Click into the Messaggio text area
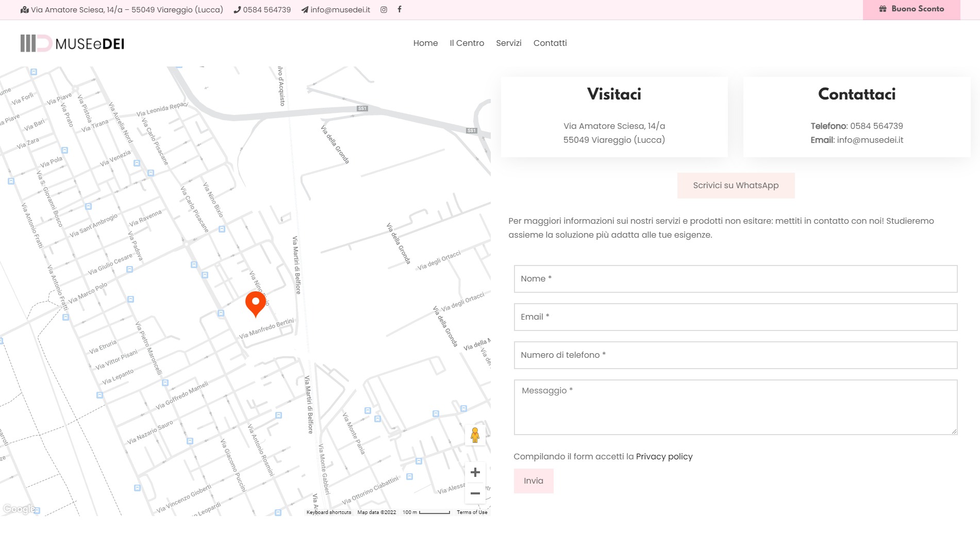This screenshot has width=980, height=547. (735, 407)
